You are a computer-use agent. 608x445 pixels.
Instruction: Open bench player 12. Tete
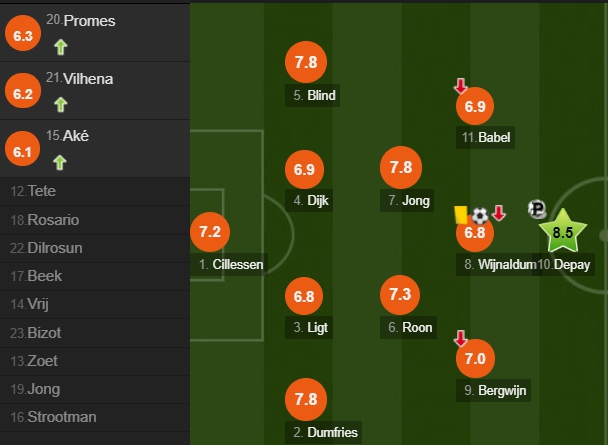pyautogui.click(x=34, y=191)
